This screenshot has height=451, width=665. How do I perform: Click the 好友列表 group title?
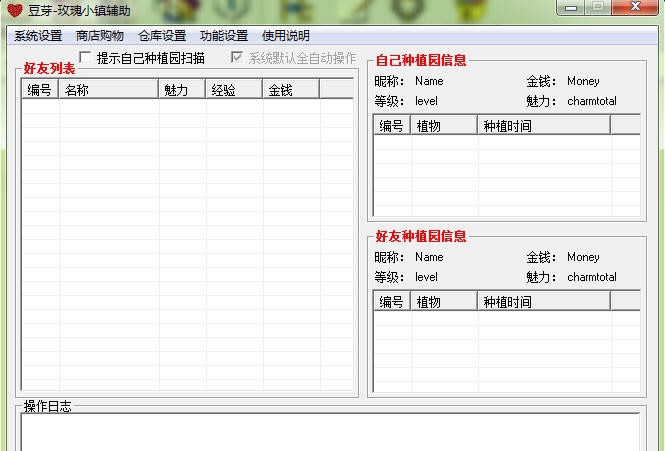pos(49,68)
